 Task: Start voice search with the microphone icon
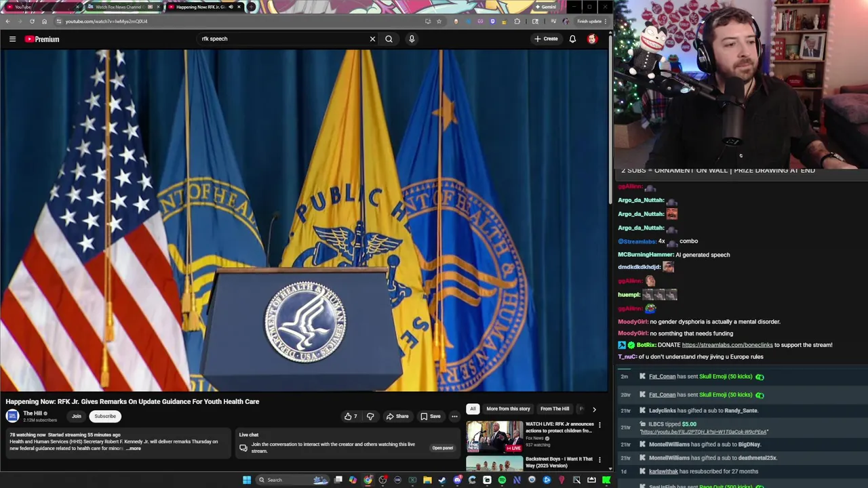point(412,39)
